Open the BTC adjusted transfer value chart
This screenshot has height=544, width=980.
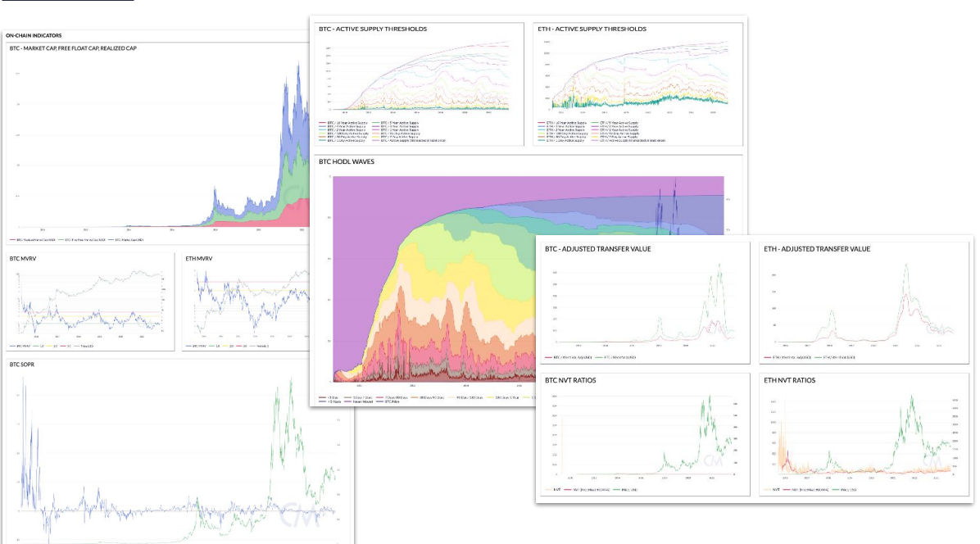tap(644, 303)
